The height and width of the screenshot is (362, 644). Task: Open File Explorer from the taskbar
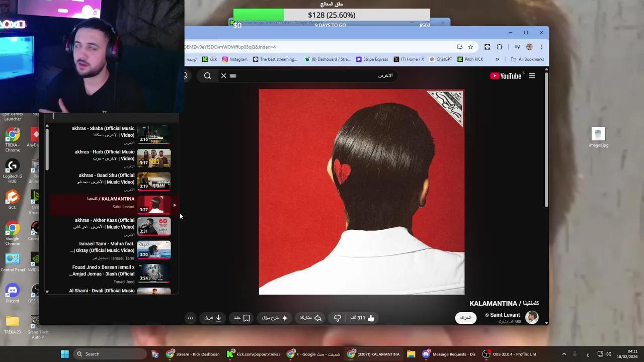(411, 354)
